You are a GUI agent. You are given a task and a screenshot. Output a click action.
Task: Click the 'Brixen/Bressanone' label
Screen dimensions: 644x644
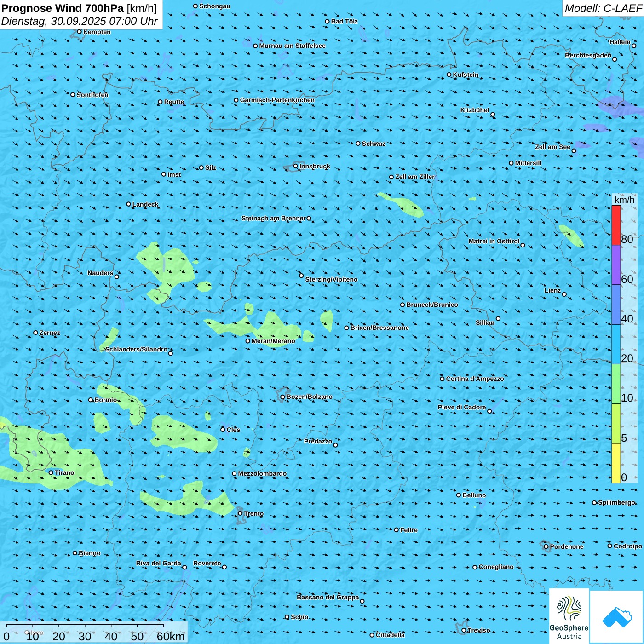379,328
